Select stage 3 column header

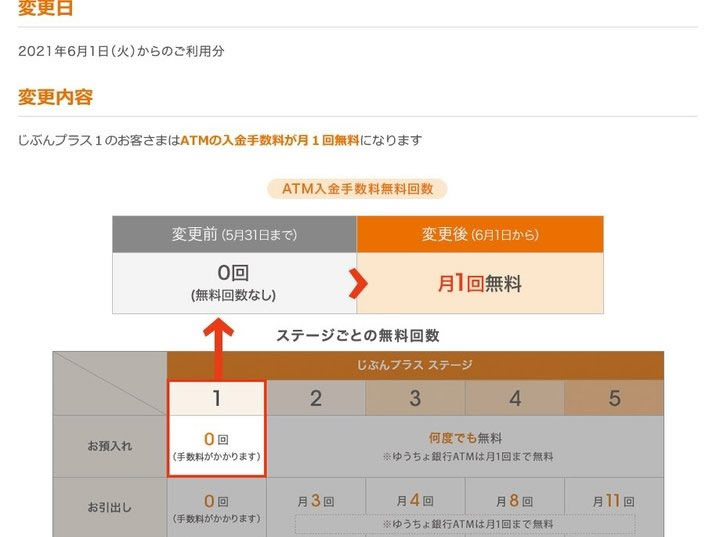[415, 398]
